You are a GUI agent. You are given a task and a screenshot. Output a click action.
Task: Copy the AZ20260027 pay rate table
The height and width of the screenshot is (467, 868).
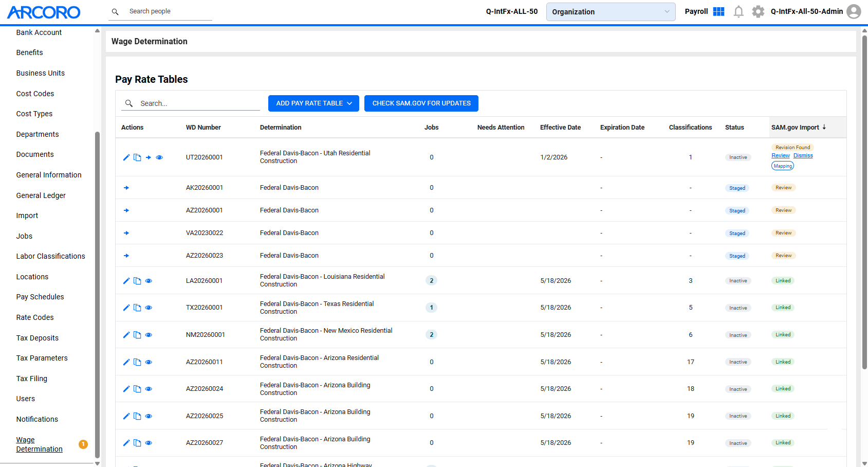[x=137, y=443]
